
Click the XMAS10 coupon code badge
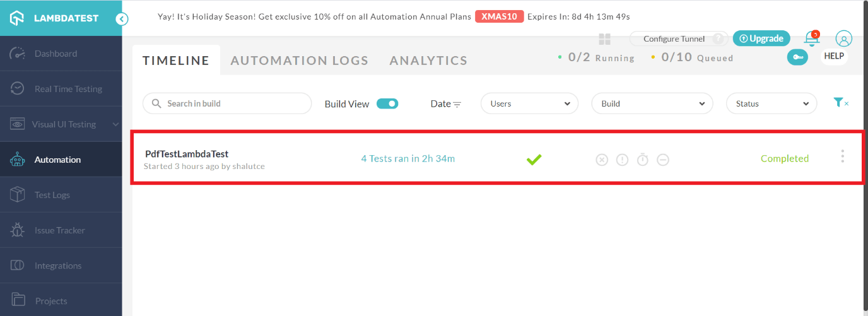pos(500,16)
